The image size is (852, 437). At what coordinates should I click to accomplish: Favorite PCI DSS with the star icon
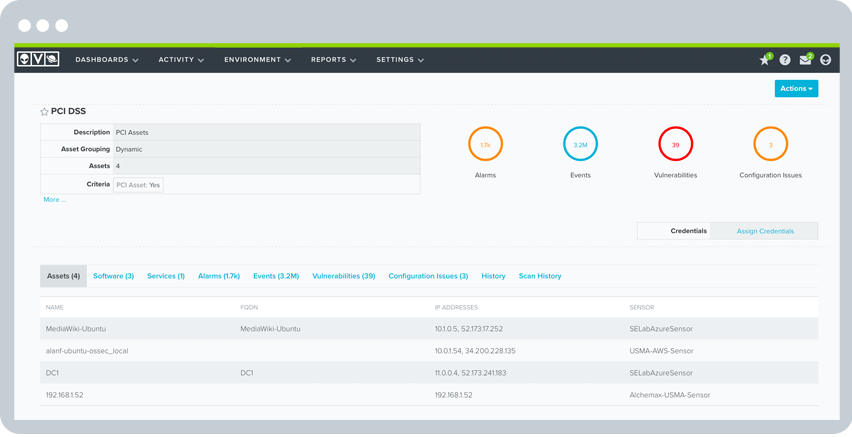pos(44,112)
